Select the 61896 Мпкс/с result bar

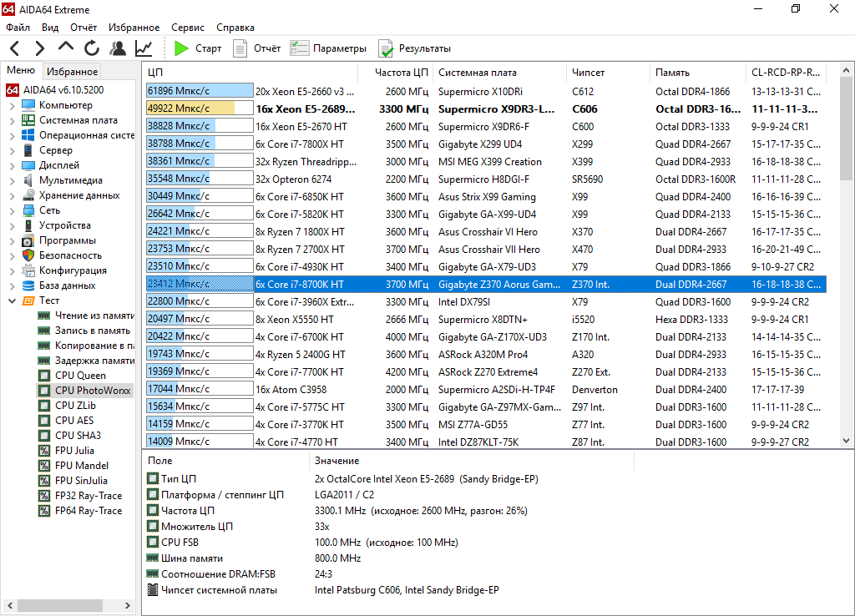click(200, 91)
